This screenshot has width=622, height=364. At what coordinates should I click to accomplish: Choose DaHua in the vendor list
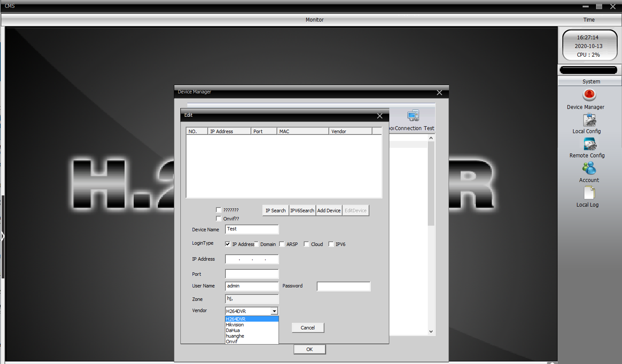click(x=233, y=330)
